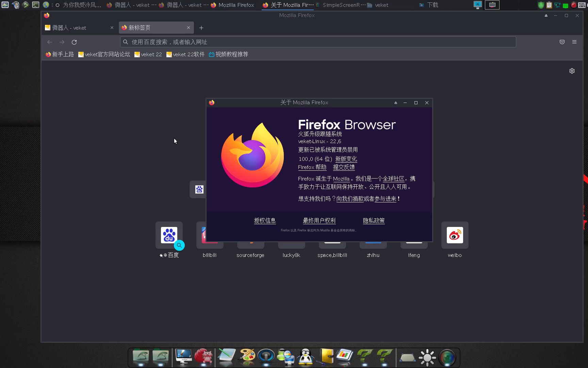Open the 授权信息 link
This screenshot has width=588, height=368.
pyautogui.click(x=265, y=220)
